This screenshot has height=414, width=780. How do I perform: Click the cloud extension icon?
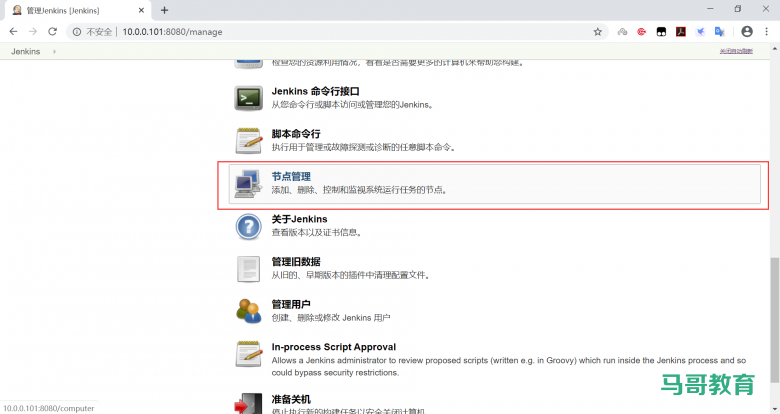(622, 32)
